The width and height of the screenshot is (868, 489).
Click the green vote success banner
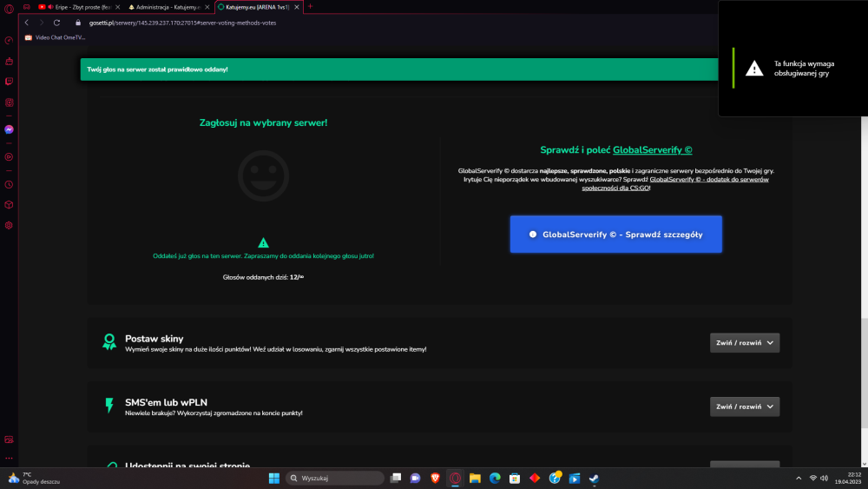tap(399, 69)
